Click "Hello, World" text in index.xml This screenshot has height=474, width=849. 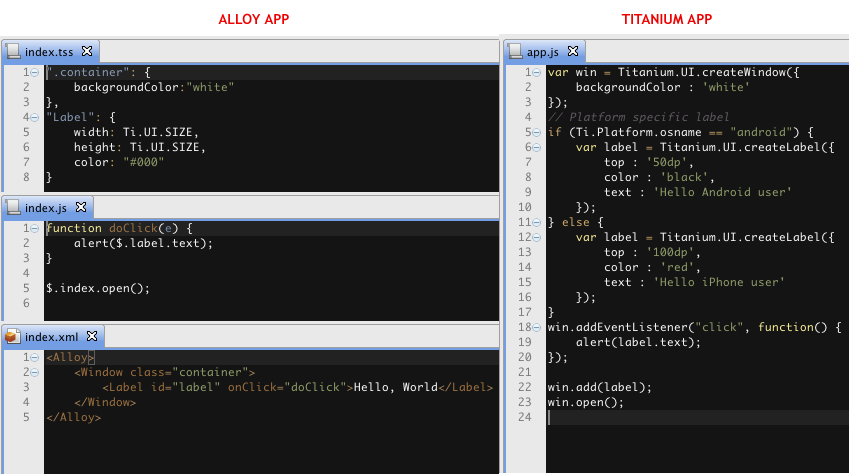tap(395, 387)
